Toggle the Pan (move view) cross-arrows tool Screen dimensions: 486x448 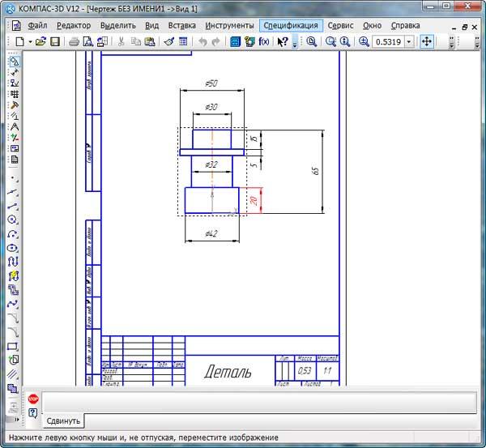click(427, 41)
